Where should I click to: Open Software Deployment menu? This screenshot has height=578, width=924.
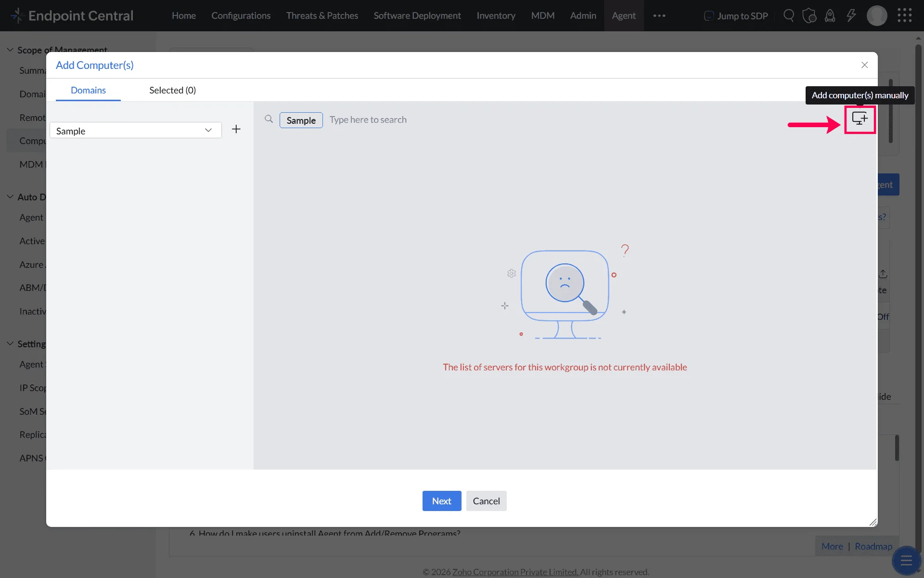(417, 15)
